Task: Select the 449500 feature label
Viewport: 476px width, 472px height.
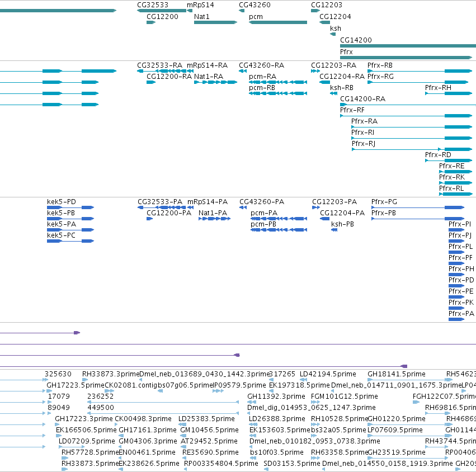Action: tap(101, 408)
